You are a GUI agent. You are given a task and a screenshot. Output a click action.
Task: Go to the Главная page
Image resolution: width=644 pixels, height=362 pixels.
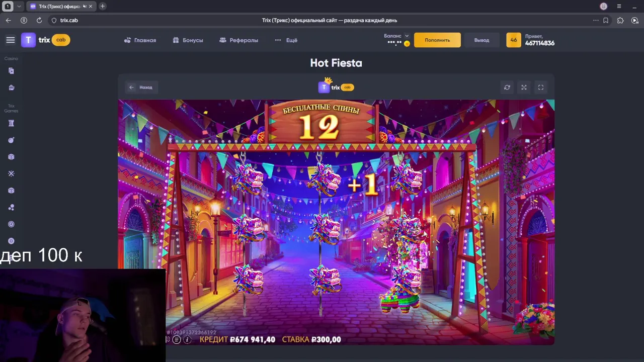click(x=140, y=40)
